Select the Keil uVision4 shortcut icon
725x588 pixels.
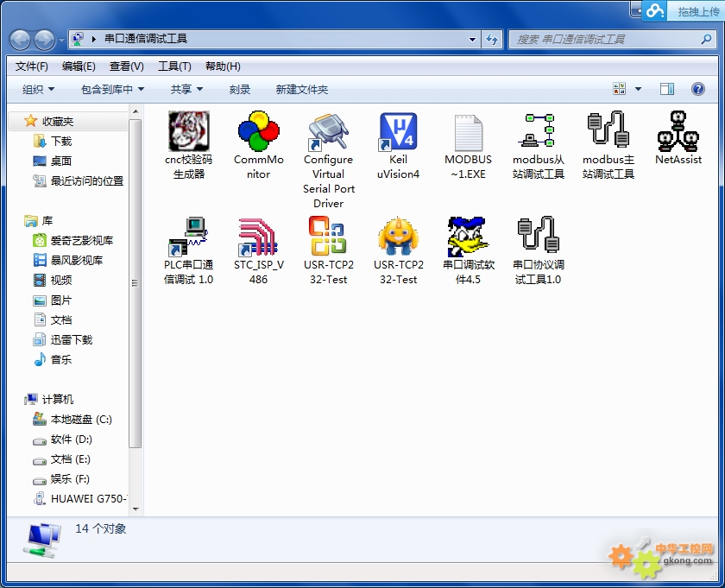tap(398, 132)
